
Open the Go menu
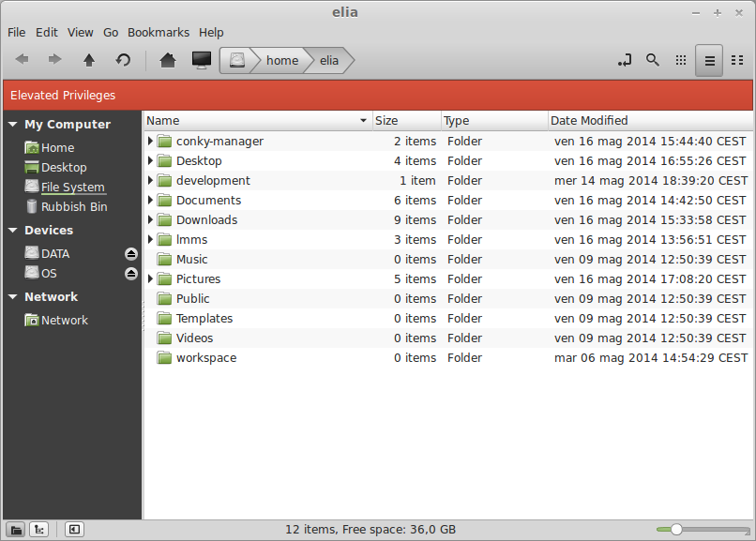coord(111,32)
